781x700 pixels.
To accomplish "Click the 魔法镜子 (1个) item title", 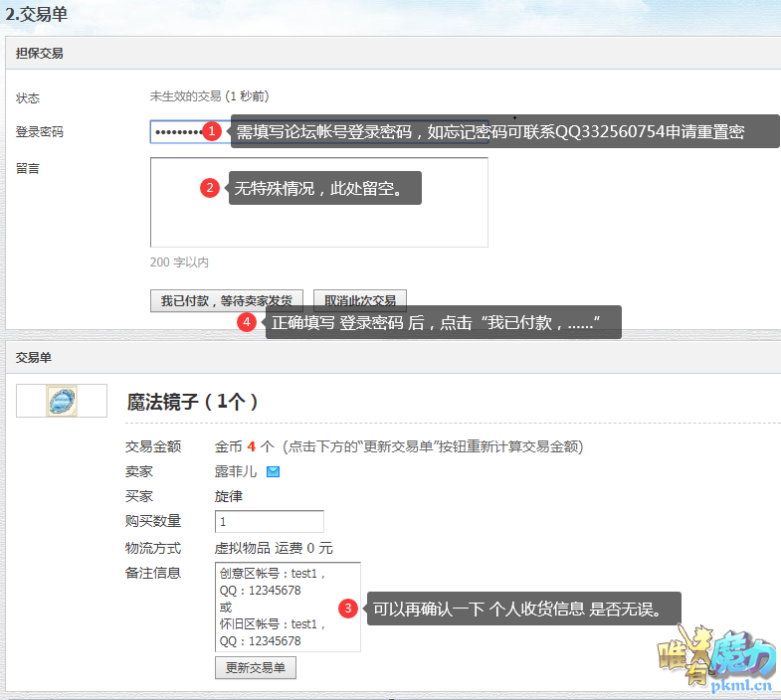I will click(x=192, y=401).
